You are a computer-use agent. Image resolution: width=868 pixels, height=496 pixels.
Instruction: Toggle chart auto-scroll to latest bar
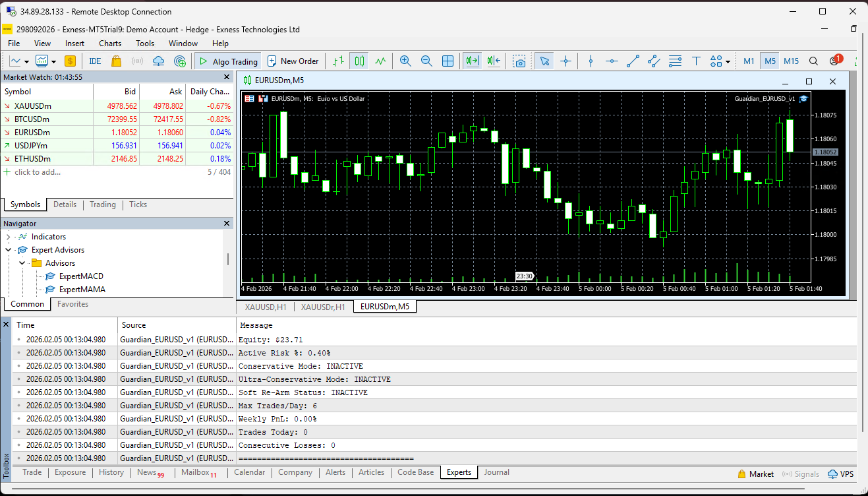(472, 61)
